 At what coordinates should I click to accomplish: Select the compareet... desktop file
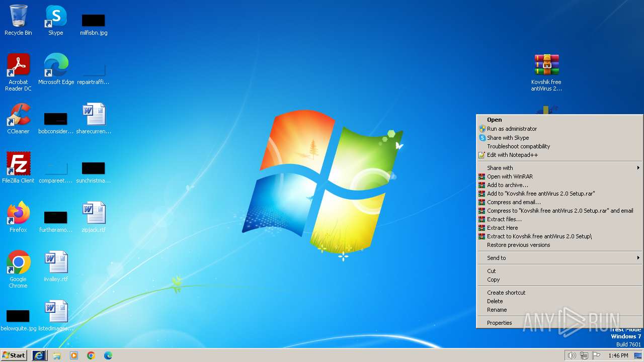pyautogui.click(x=56, y=171)
